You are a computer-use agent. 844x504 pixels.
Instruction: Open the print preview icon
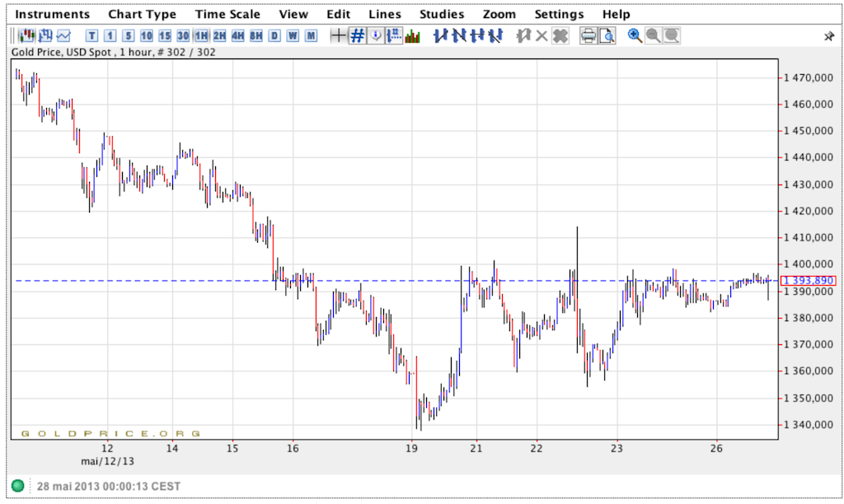[607, 35]
